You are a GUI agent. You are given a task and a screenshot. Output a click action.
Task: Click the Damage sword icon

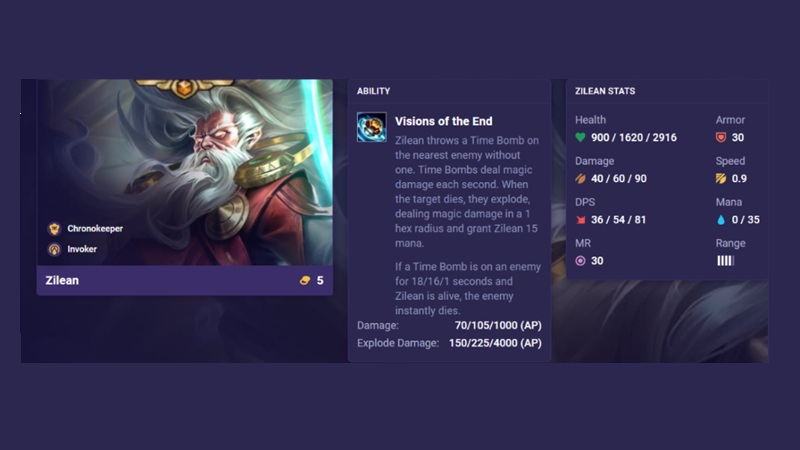click(x=581, y=179)
